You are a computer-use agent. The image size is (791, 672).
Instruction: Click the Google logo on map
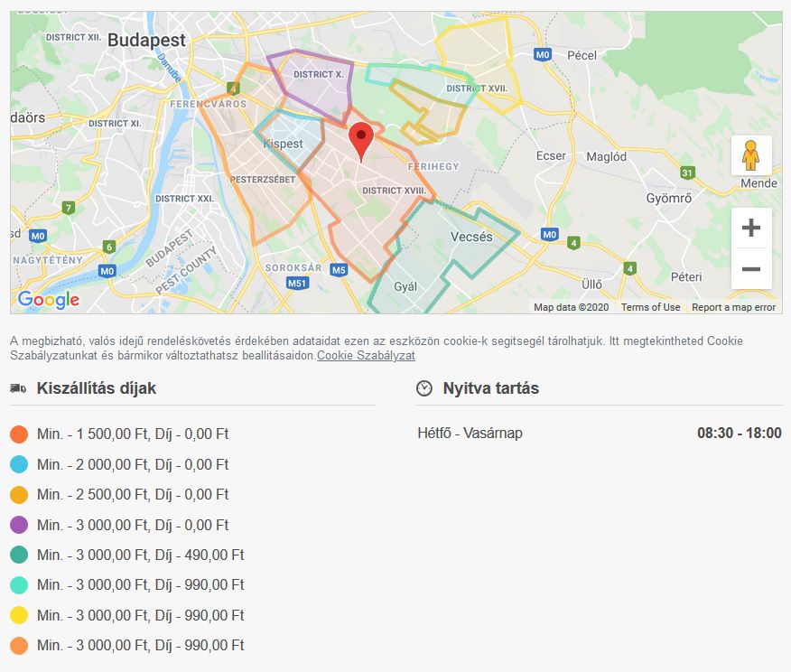(x=49, y=300)
